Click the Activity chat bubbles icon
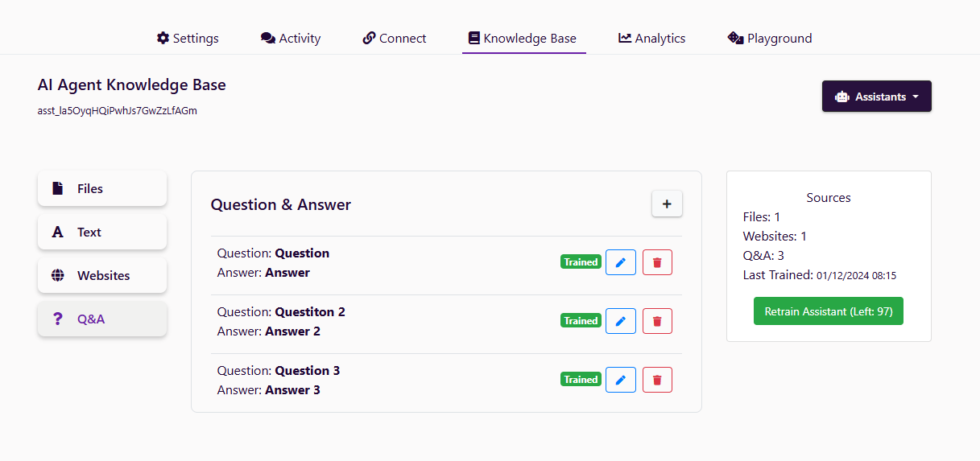Viewport: 980px width, 461px height. tap(268, 38)
